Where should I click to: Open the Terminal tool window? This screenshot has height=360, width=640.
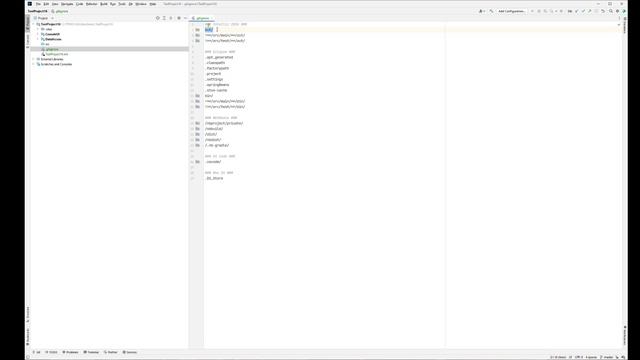[91, 352]
